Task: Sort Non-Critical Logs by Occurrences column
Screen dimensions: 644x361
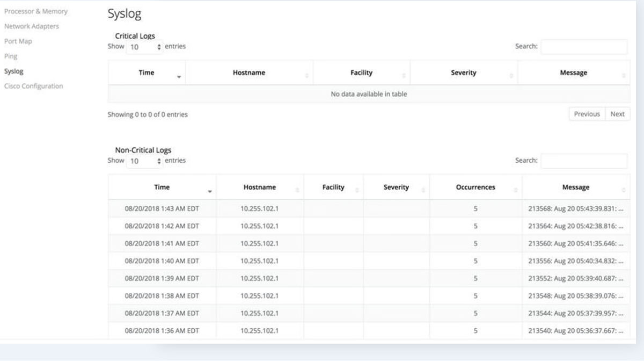Action: [475, 187]
